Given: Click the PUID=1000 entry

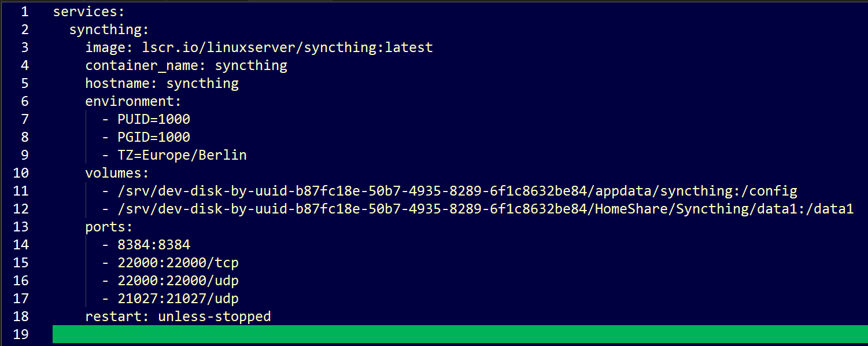Looking at the screenshot, I should [153, 119].
